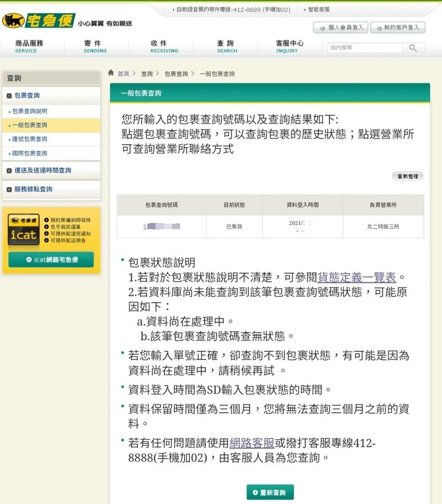Click the 負責營業所 column header
The image size is (442, 504).
[x=383, y=205]
